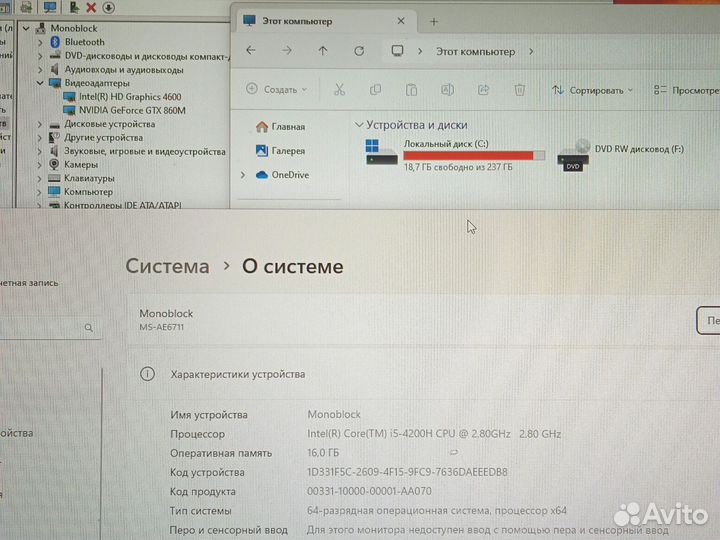This screenshot has width=720, height=540.
Task: Click the Back arrow in File Explorer
Action: point(251,51)
